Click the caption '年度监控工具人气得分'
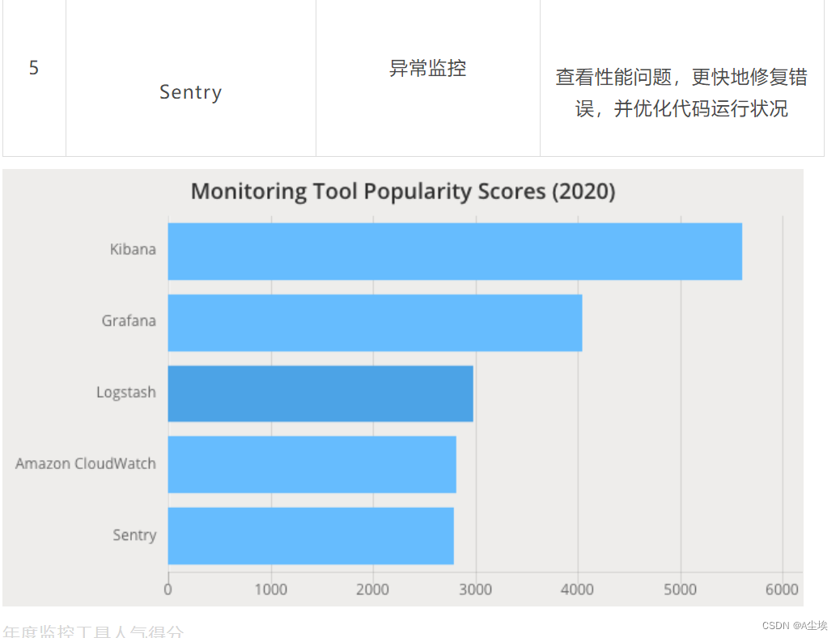840x638 pixels. [x=93, y=631]
